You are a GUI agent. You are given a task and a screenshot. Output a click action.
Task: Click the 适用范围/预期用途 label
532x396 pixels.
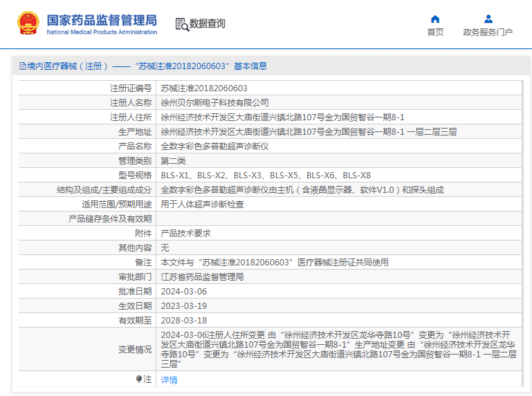(x=116, y=205)
